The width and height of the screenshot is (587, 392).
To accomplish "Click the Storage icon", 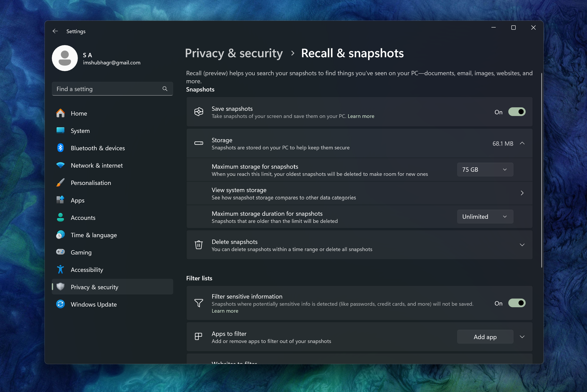I will click(x=199, y=143).
